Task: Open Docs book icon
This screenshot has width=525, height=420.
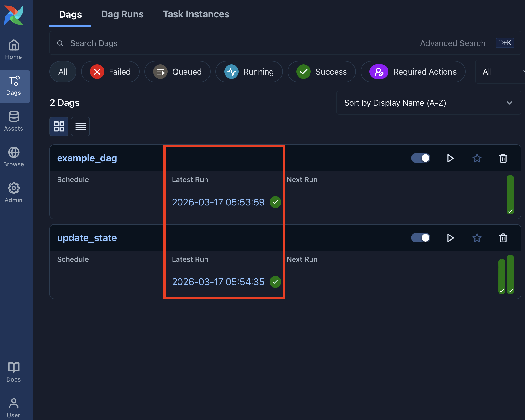Action: (x=14, y=372)
